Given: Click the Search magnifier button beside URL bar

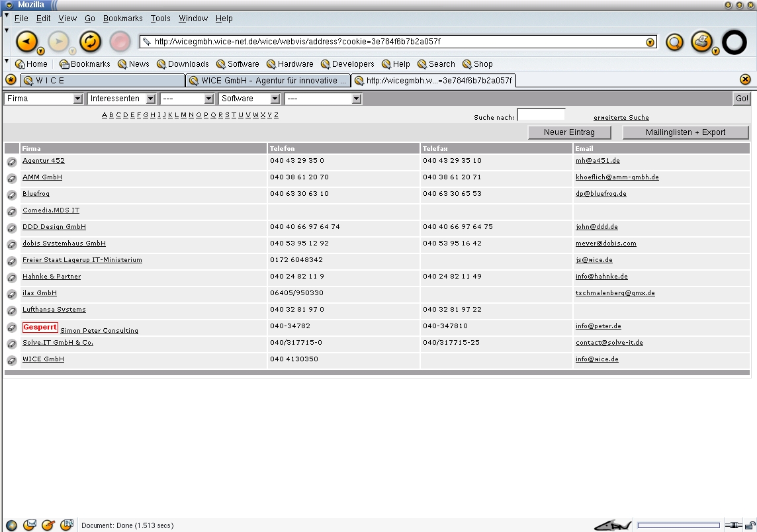Looking at the screenshot, I should pos(674,42).
